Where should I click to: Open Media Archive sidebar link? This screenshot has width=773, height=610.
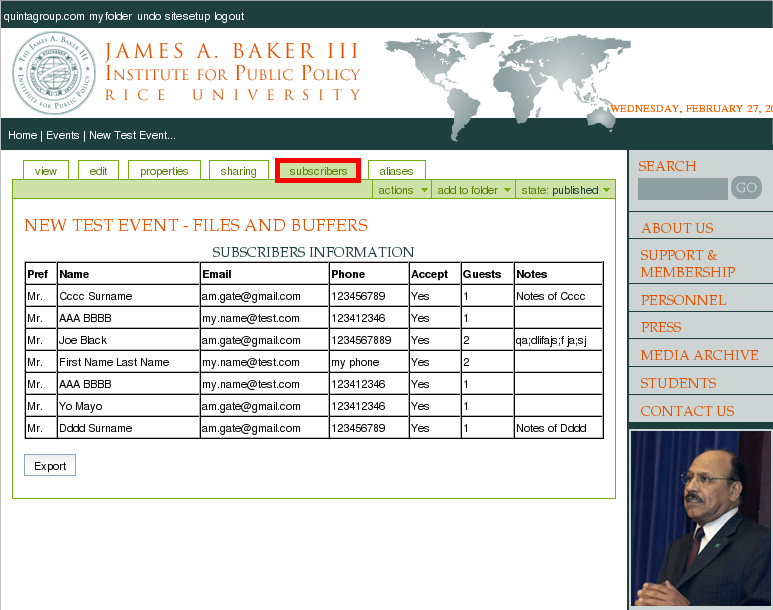pos(699,355)
